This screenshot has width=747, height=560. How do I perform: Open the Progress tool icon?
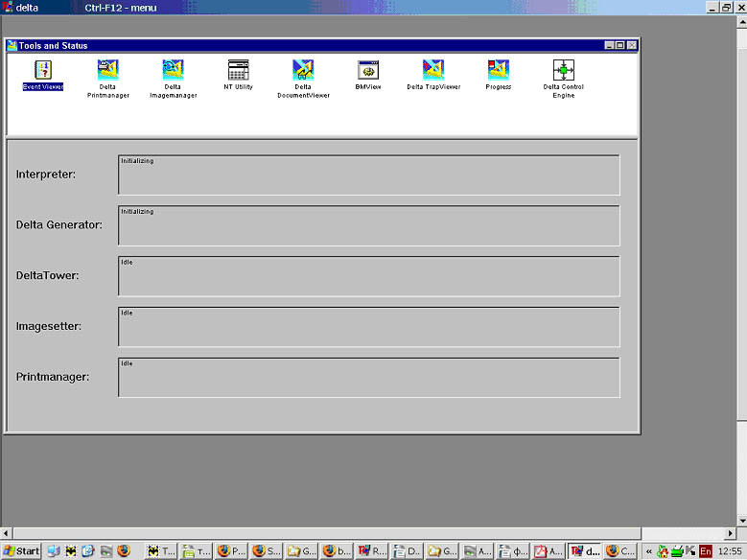[499, 70]
